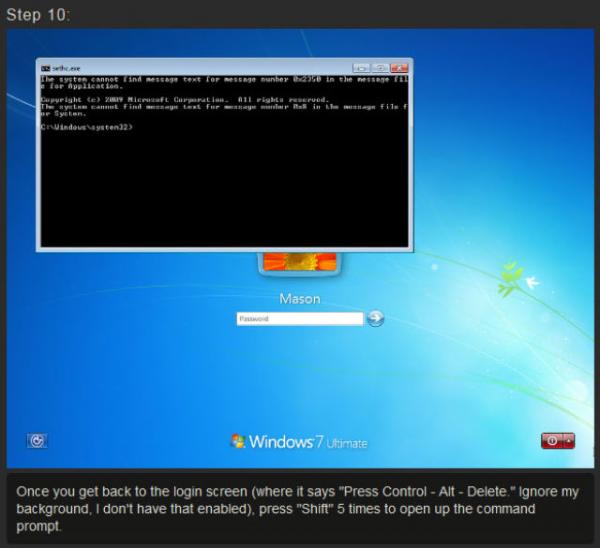Maximize the sethc.exe command window
This screenshot has width=600, height=548.
(380, 66)
